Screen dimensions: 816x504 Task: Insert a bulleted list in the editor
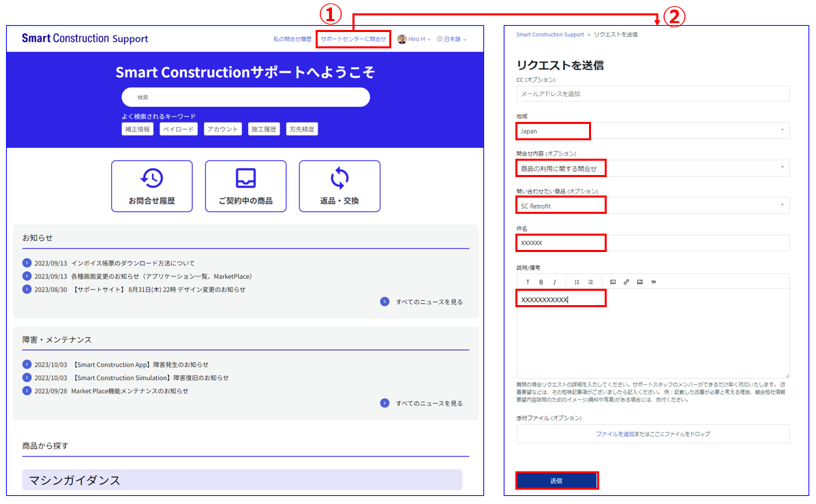(x=577, y=282)
